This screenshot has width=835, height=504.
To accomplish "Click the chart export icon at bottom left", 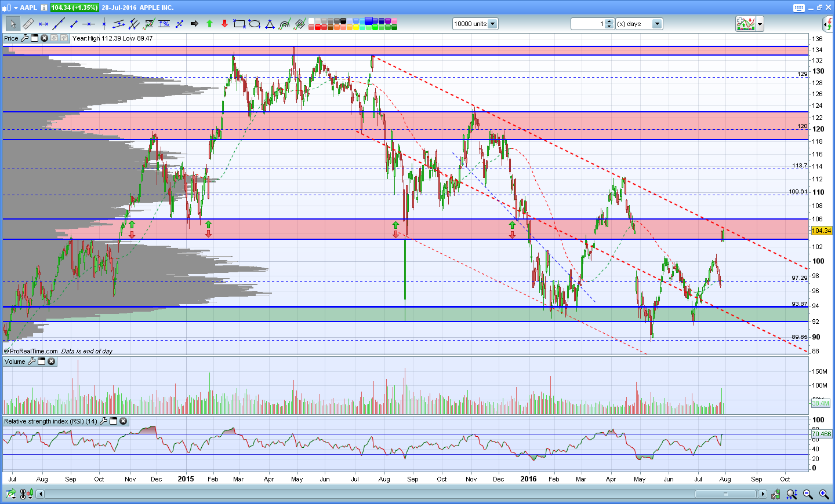I will click(x=10, y=494).
